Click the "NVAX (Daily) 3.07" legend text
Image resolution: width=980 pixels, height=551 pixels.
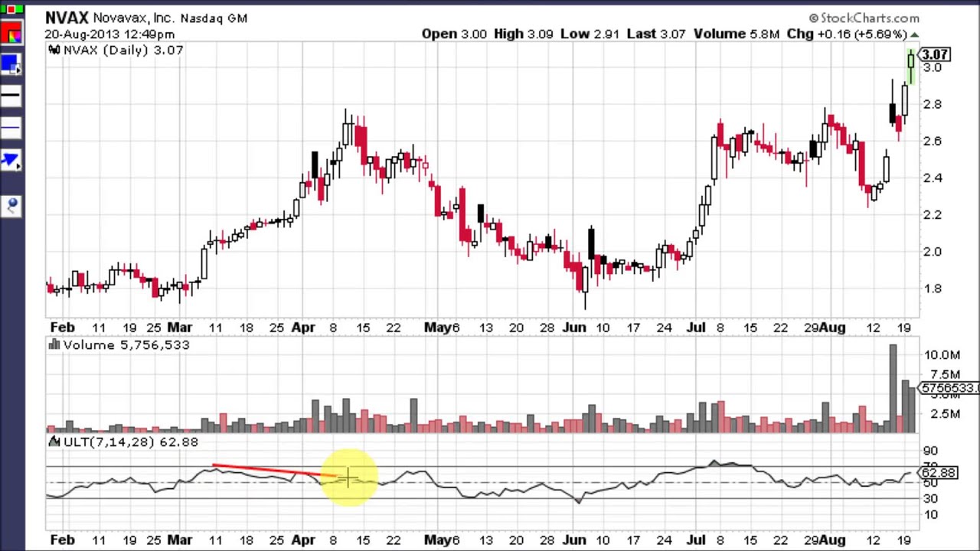tap(123, 50)
